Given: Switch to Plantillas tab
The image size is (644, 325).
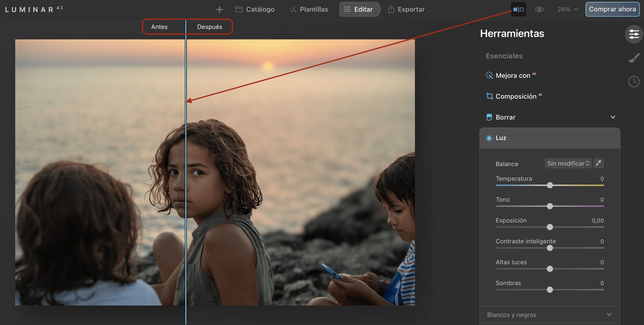Looking at the screenshot, I should pos(308,10).
